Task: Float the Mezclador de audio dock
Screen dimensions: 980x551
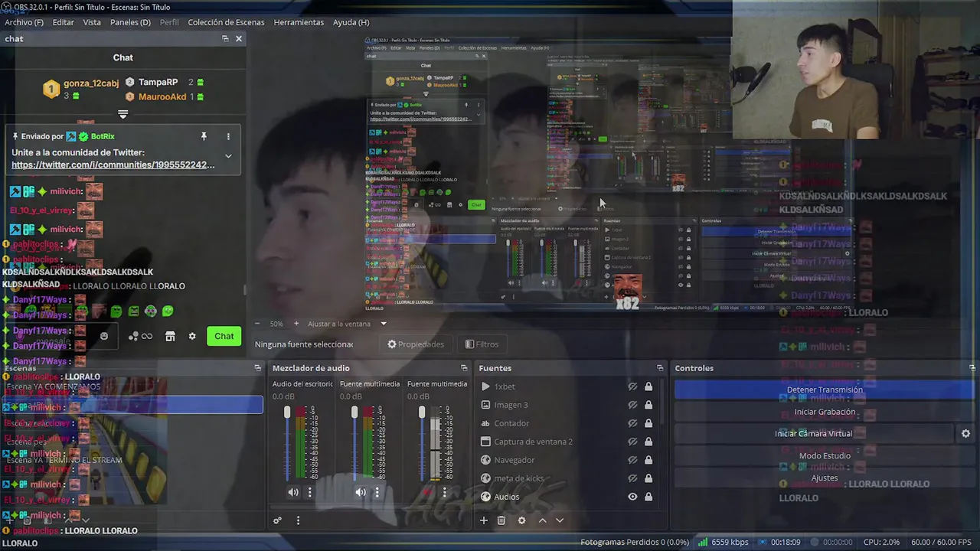Action: click(463, 368)
